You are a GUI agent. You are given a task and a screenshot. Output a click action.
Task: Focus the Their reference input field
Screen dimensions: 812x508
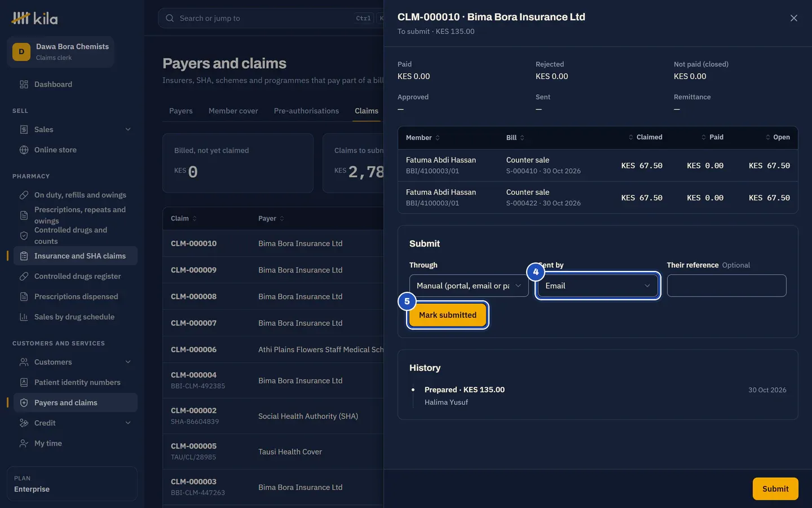pos(726,286)
